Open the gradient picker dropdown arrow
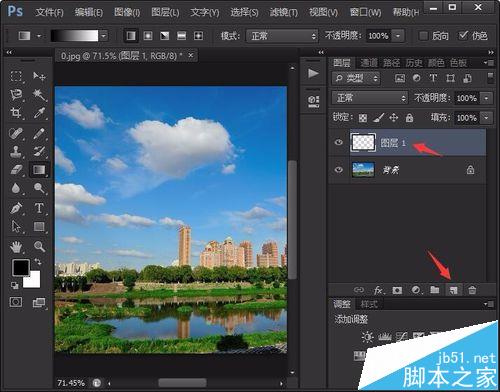The height and width of the screenshot is (392, 500). coord(104,36)
